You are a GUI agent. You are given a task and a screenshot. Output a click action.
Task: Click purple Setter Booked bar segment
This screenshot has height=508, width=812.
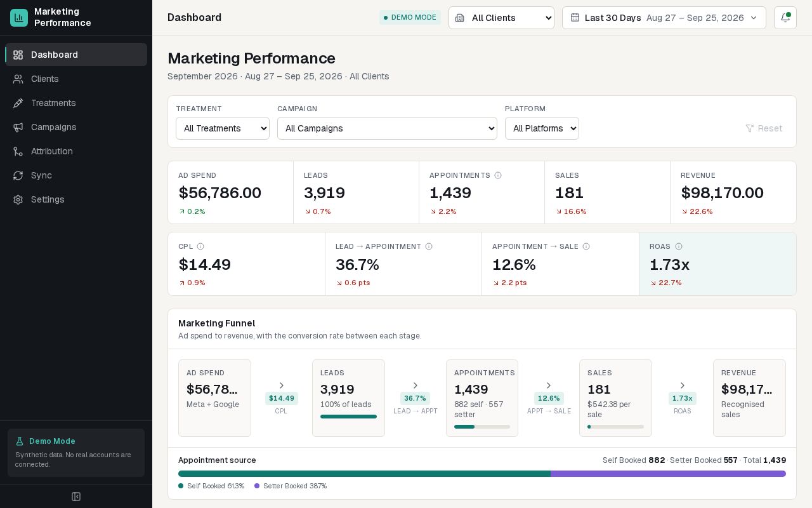(x=668, y=474)
